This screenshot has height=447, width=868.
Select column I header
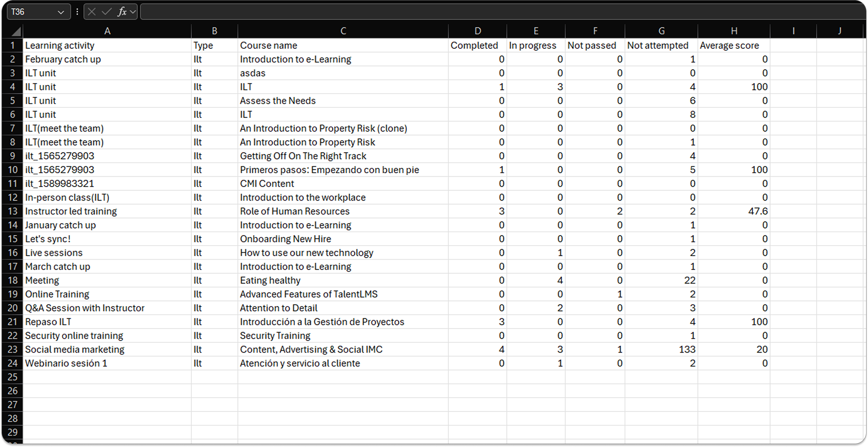point(793,31)
